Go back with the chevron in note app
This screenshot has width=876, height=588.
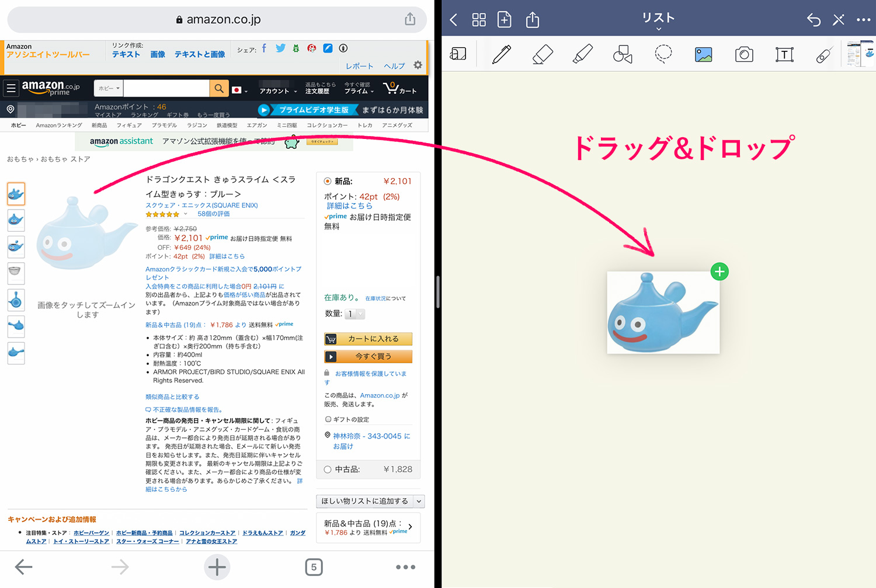454,20
